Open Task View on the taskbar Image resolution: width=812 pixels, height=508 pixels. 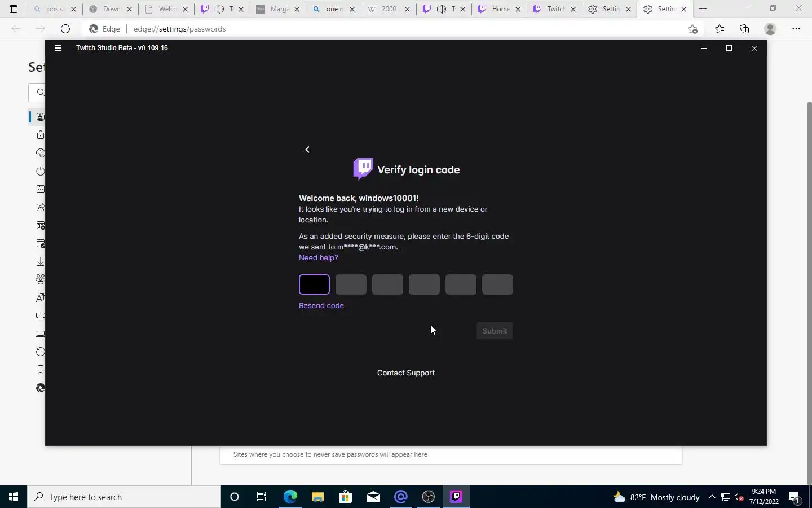pos(262,497)
